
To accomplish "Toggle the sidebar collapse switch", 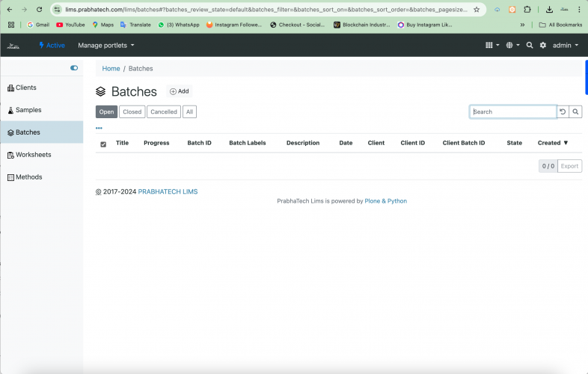I will [x=74, y=68].
